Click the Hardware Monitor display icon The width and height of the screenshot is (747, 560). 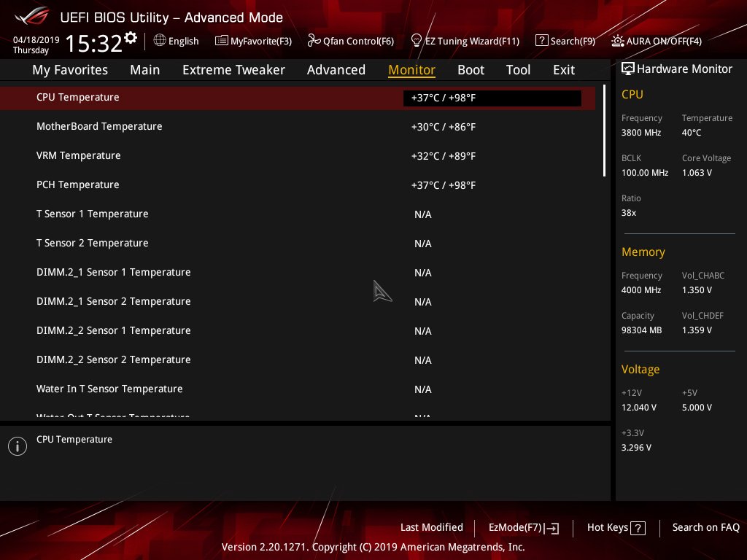click(628, 69)
